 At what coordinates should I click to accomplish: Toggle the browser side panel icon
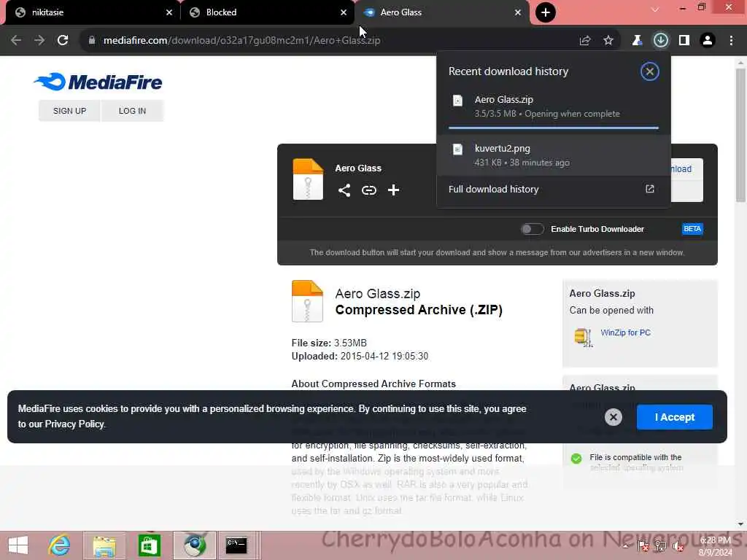pyautogui.click(x=684, y=41)
